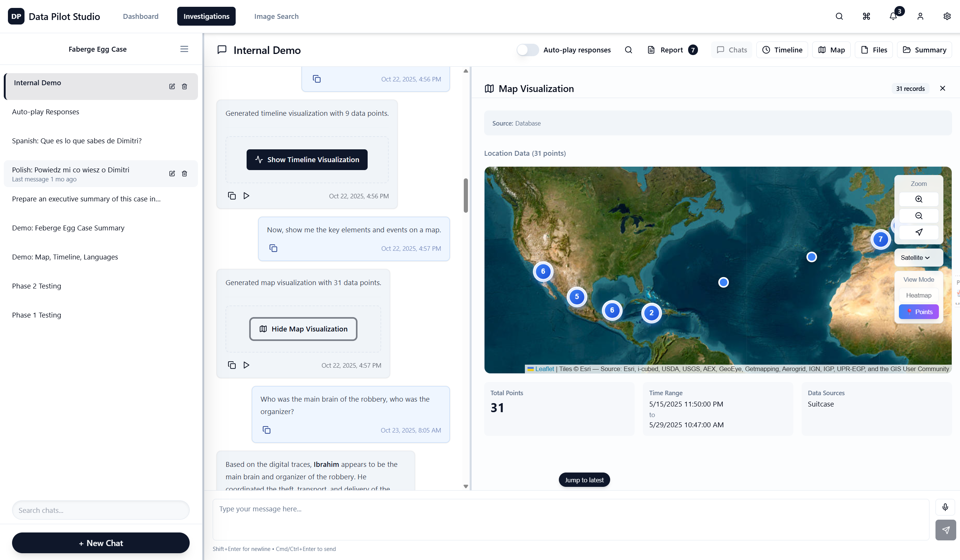Click the '31 records' badge
Viewport: 960px width, 560px height.
[x=910, y=88]
